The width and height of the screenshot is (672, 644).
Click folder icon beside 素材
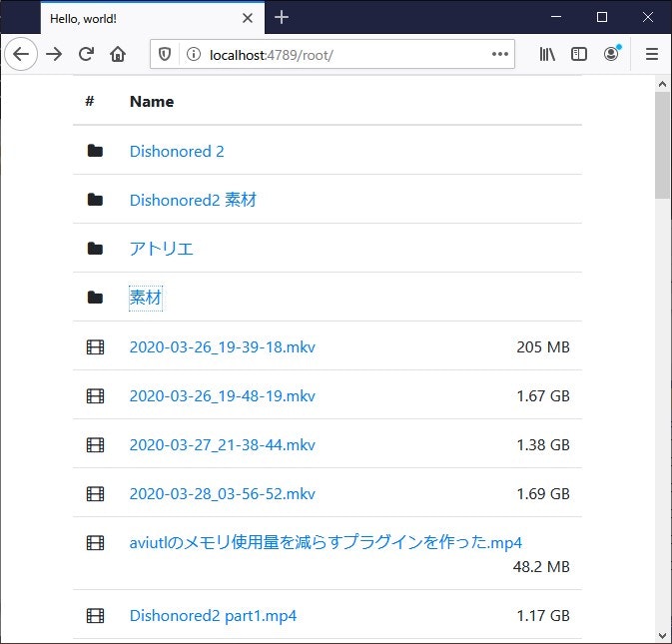(95, 298)
